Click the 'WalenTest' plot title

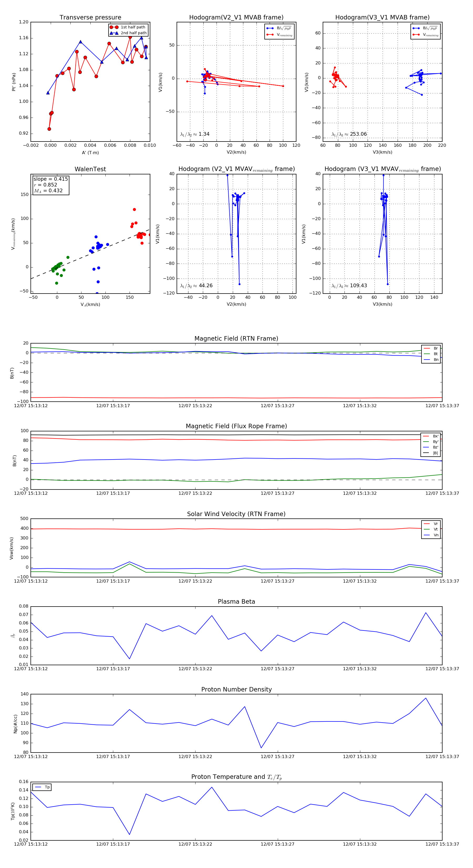[x=90, y=169]
